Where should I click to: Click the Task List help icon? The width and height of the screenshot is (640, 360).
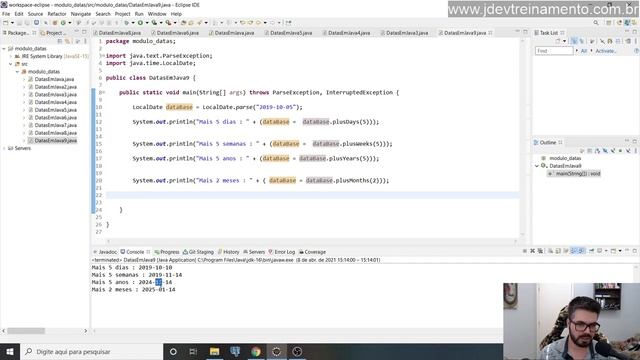point(637,51)
